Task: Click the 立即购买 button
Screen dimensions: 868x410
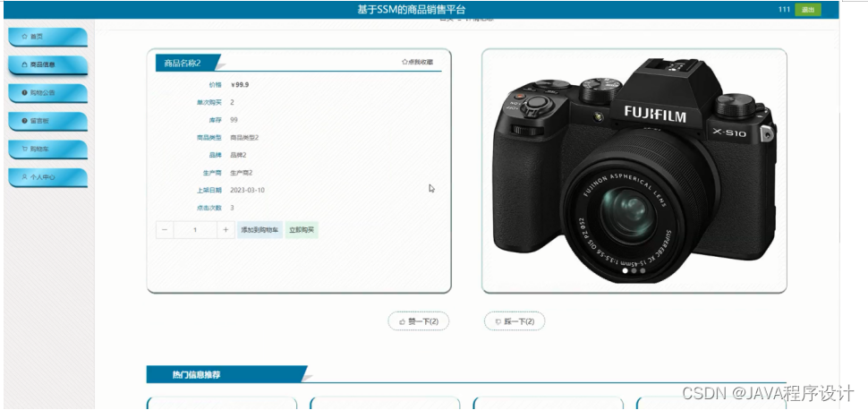Action: click(x=302, y=230)
